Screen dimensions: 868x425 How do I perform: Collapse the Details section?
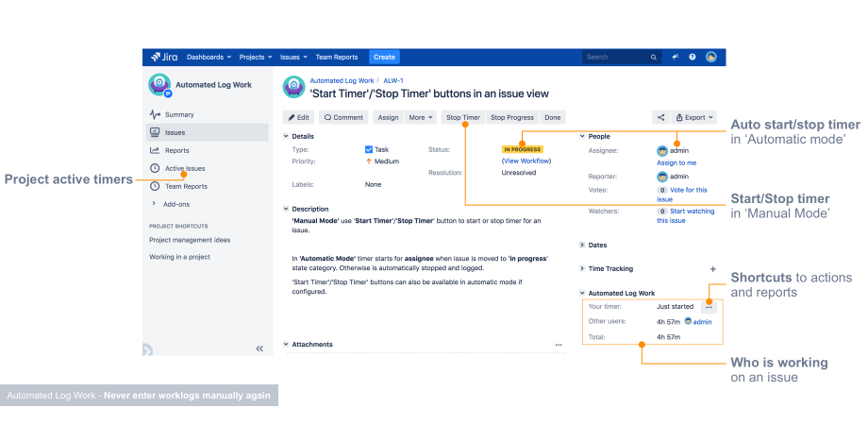point(286,136)
